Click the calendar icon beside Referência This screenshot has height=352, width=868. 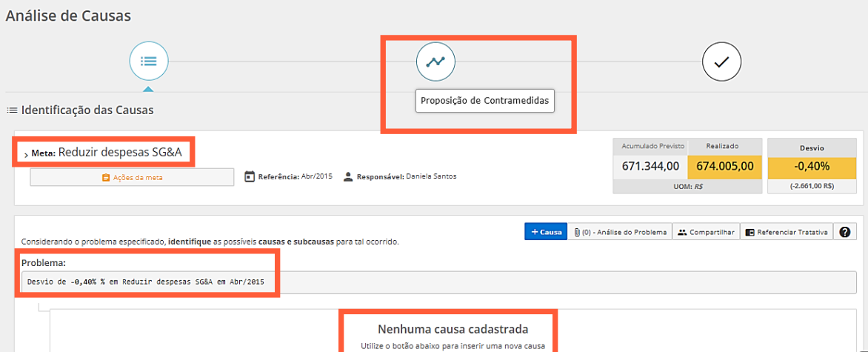point(249,177)
